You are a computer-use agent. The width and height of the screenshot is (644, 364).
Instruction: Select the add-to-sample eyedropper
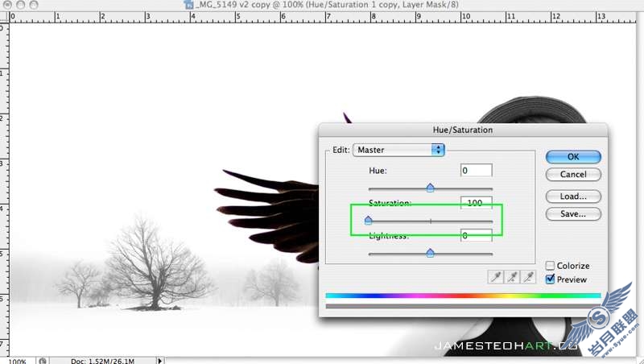[x=512, y=277]
